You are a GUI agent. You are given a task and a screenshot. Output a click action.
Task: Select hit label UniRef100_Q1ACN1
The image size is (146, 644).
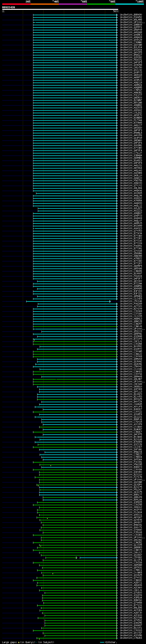131,364
